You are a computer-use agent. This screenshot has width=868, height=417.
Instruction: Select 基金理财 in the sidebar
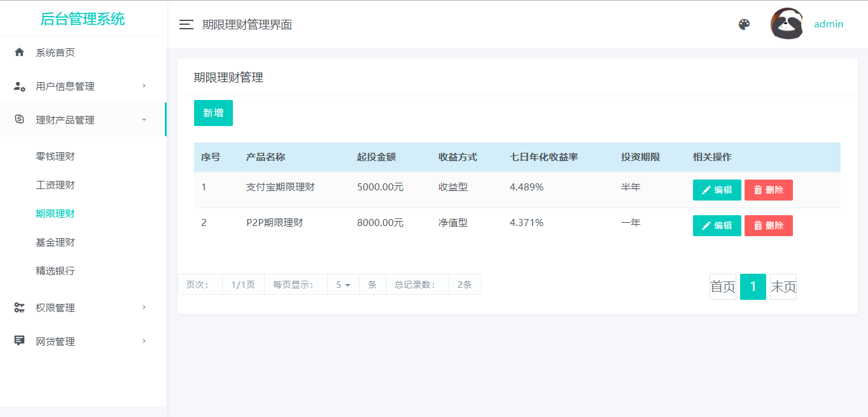(55, 242)
